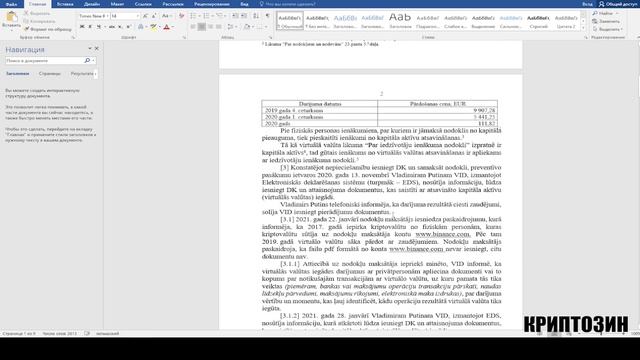Select the Обычный (Normal) style
640x360 pixels.
(x=290, y=20)
